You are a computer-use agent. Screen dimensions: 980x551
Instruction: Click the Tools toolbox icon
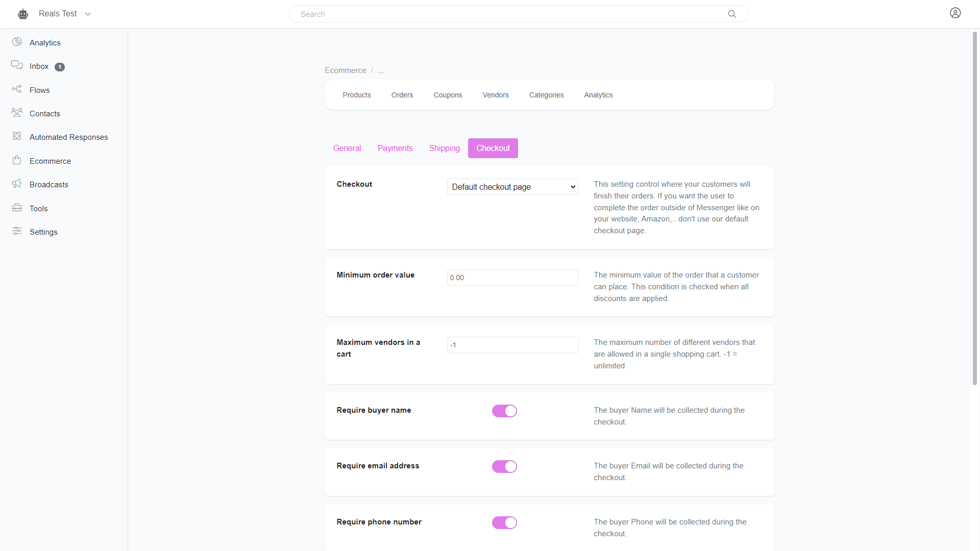click(17, 208)
